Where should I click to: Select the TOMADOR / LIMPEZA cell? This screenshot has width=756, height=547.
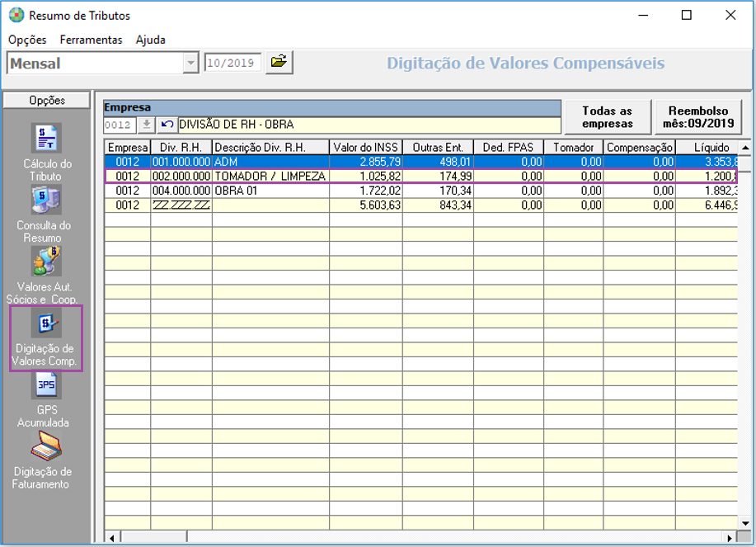coord(270,176)
